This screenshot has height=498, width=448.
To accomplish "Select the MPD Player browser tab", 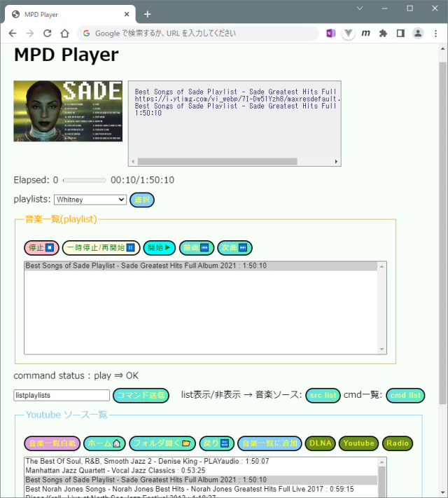I will tap(70, 14).
